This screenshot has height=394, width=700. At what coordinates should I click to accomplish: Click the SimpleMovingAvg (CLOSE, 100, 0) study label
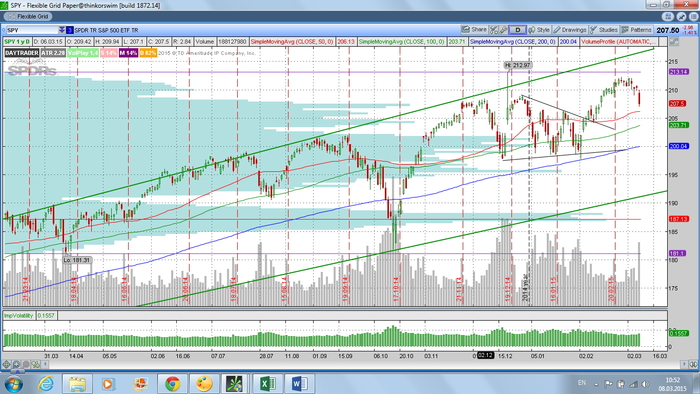click(402, 41)
